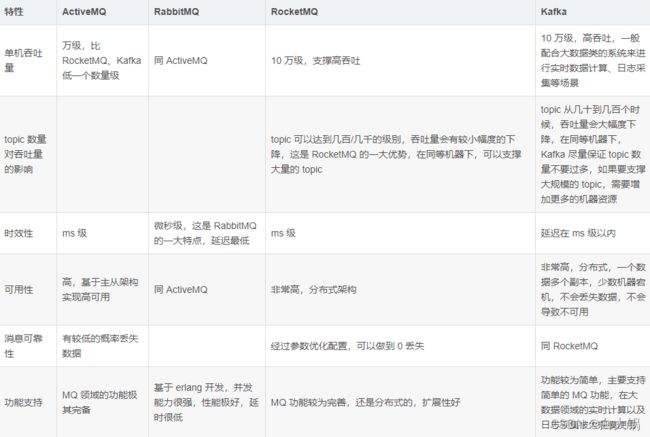Click ActiveMQ cell '万级，比 RocketMQ、Kafka 低一个数量级'
Image resolution: width=650 pixels, height=437 pixels.
(102, 61)
